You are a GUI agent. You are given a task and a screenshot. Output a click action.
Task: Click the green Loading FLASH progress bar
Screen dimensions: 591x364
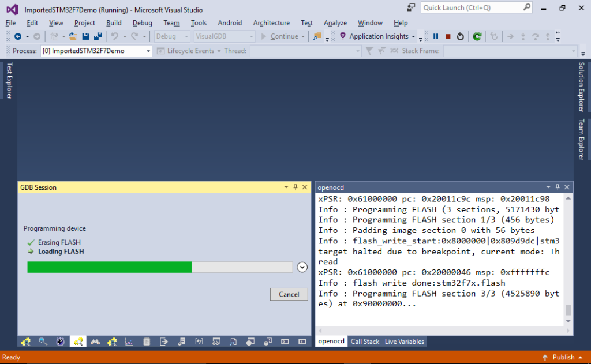(110, 267)
